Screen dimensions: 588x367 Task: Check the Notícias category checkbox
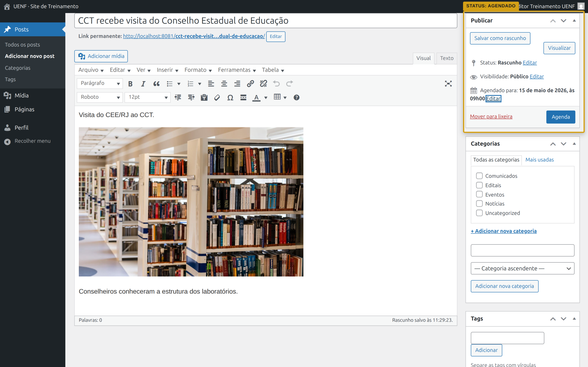click(x=479, y=203)
